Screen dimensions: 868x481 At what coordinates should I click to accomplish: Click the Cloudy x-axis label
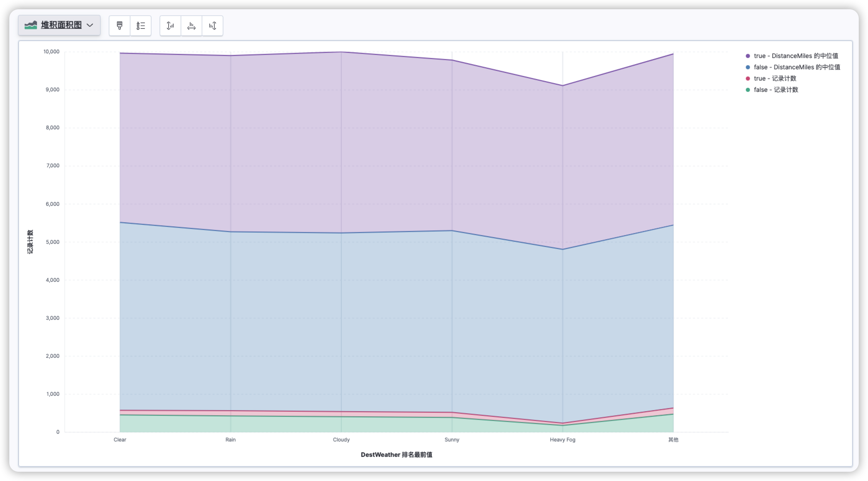[341, 439]
